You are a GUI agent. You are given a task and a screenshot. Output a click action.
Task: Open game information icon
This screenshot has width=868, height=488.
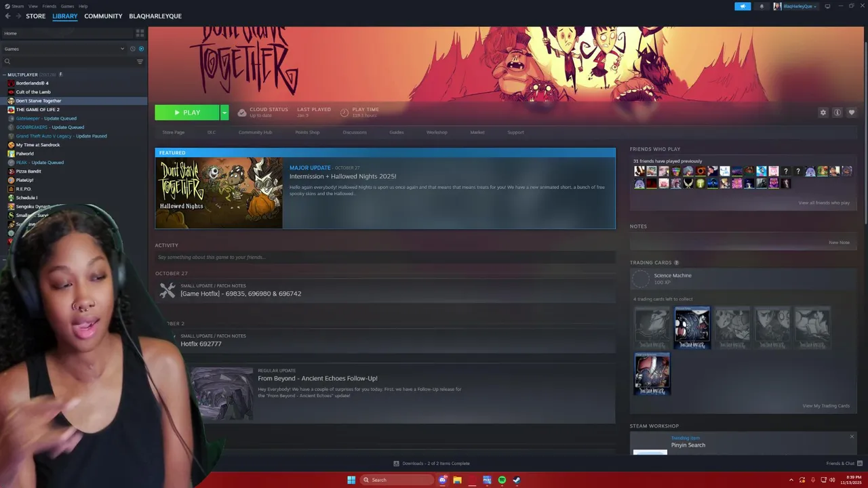pyautogui.click(x=837, y=113)
